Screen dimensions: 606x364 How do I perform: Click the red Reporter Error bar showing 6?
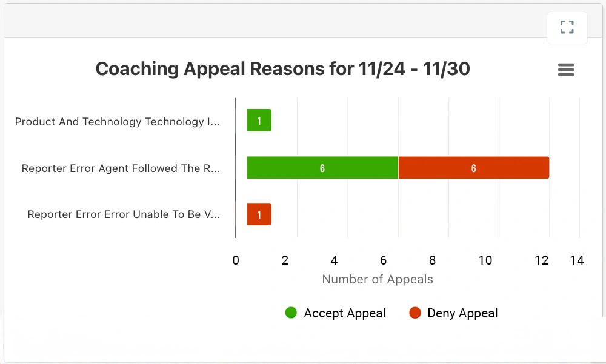point(473,168)
